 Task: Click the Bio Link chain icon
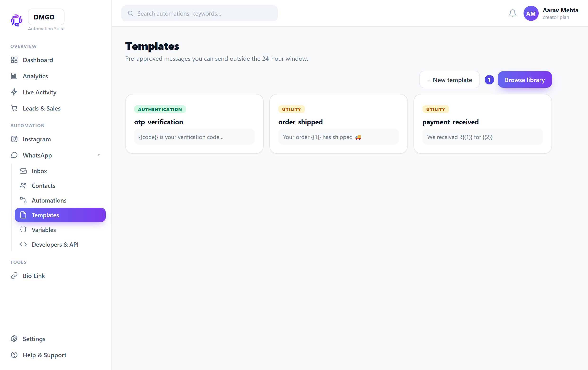point(14,276)
